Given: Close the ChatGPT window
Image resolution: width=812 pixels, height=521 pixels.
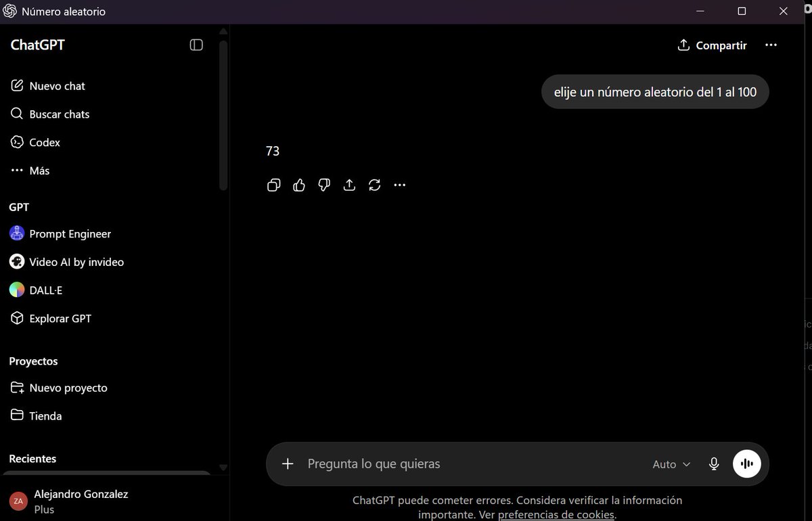Looking at the screenshot, I should click(x=784, y=12).
